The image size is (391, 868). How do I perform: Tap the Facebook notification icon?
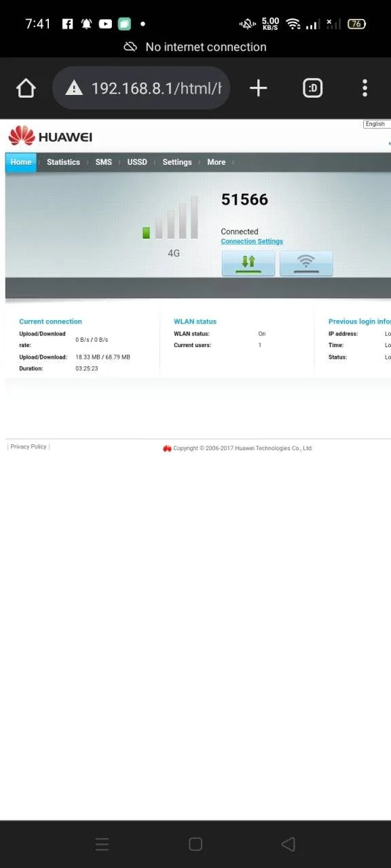click(x=67, y=24)
